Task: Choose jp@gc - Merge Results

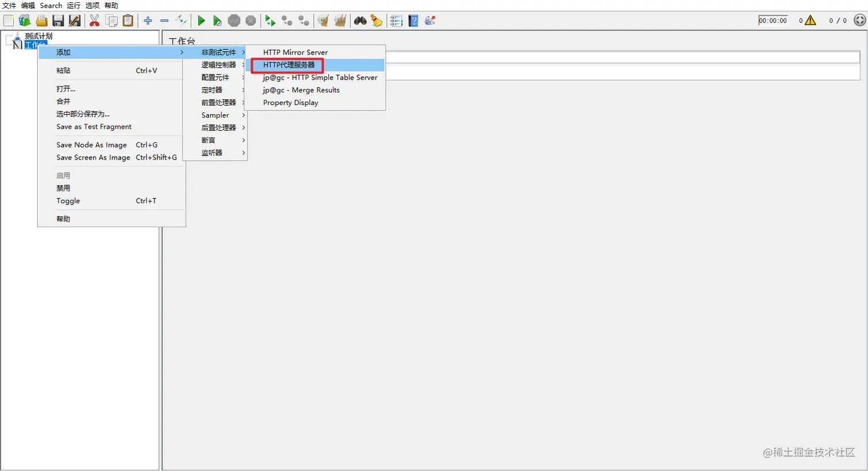Action: click(x=315, y=90)
